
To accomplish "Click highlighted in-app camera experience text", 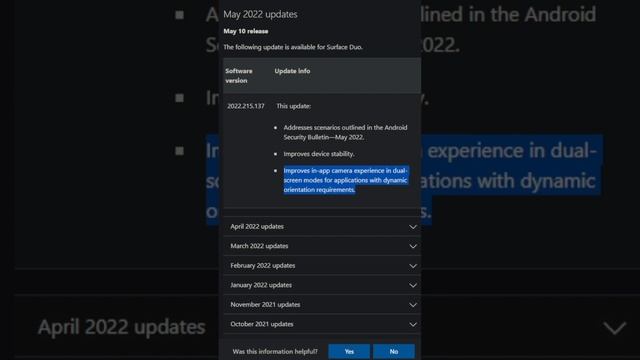I will tap(345, 180).
